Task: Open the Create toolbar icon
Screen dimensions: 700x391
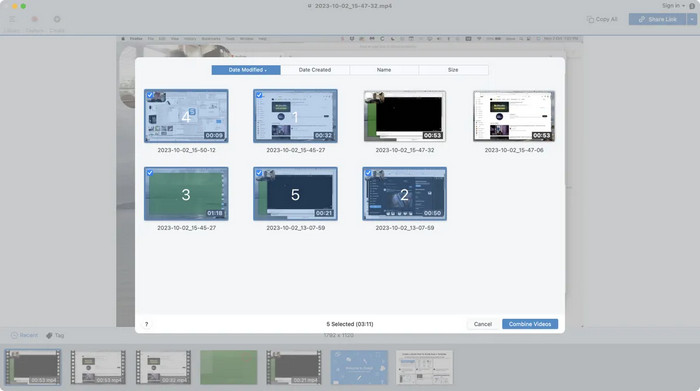Action: pos(57,19)
